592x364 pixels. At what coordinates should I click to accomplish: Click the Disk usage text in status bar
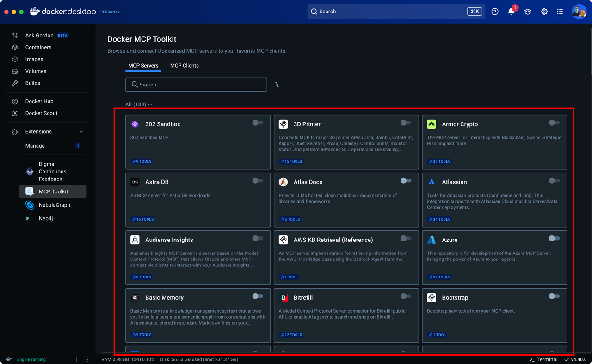click(199, 359)
